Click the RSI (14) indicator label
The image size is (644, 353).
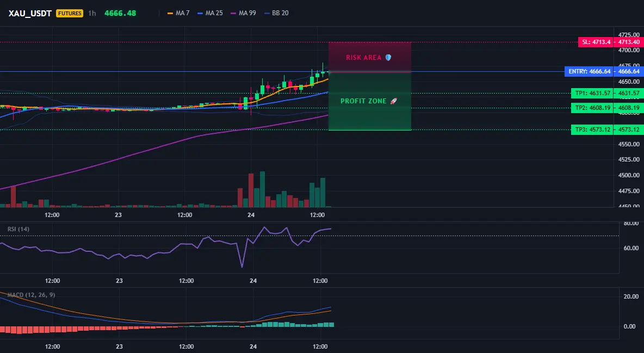point(18,229)
